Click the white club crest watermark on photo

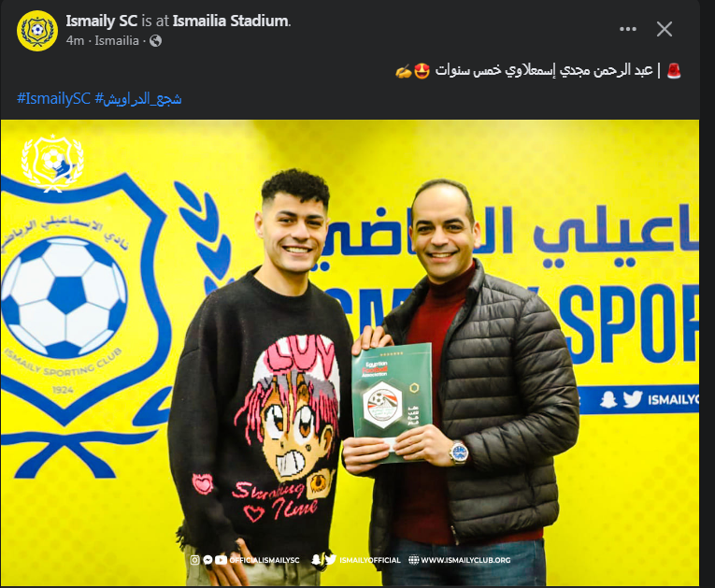(52, 163)
